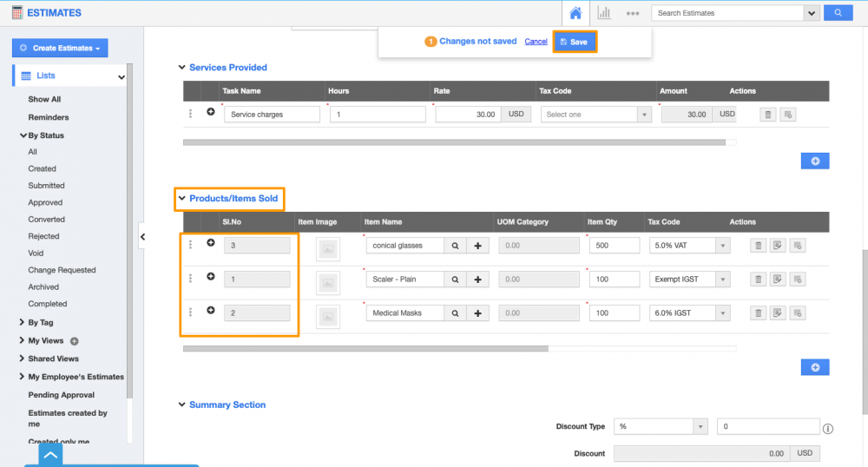Image resolution: width=868 pixels, height=467 pixels.
Task: Open Reminders in the Lists sidebar
Action: [x=49, y=117]
